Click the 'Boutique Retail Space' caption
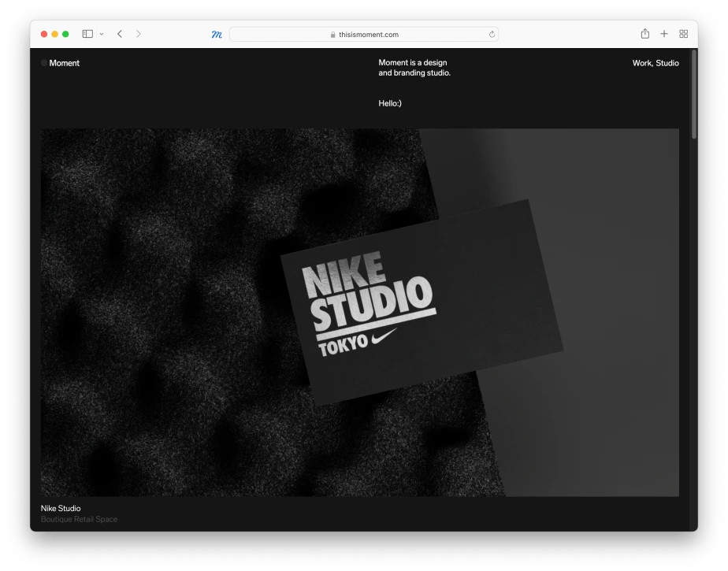 pos(79,519)
